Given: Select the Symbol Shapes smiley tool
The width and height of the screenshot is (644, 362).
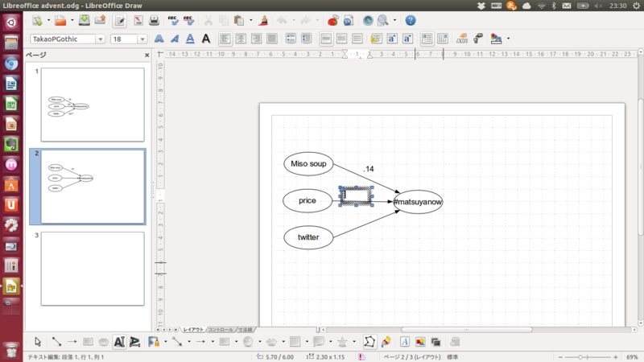Looking at the screenshot, I should coord(248,341).
